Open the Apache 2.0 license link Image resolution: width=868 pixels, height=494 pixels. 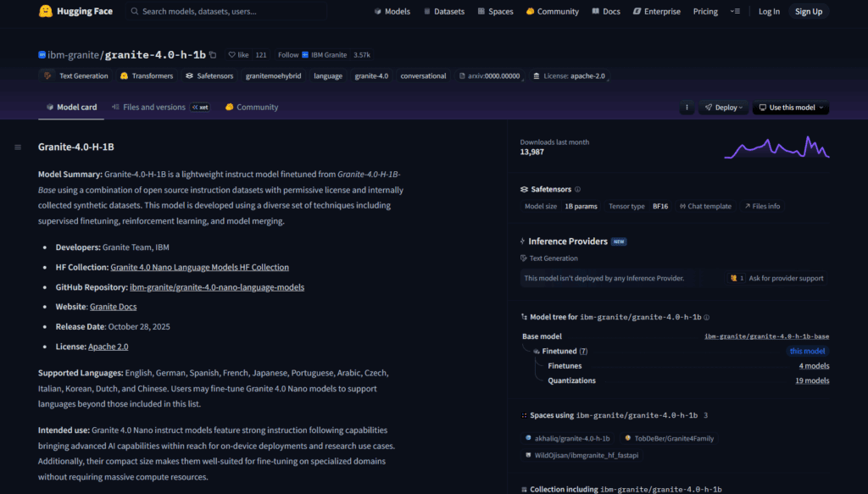(x=108, y=347)
